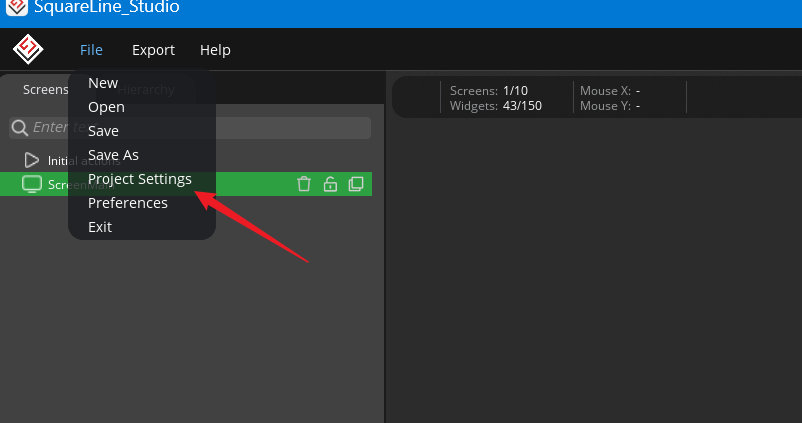Open the File menu
Screen dimensions: 802x423
[91, 50]
